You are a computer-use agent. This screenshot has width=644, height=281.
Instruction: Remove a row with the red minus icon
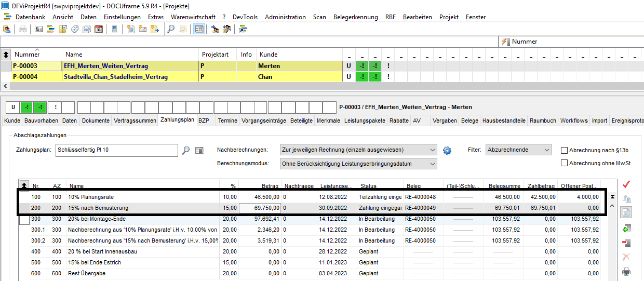coord(626,243)
